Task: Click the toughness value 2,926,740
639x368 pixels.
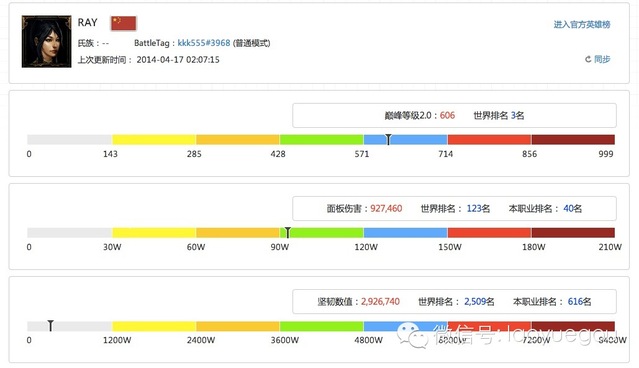Action: click(380, 302)
